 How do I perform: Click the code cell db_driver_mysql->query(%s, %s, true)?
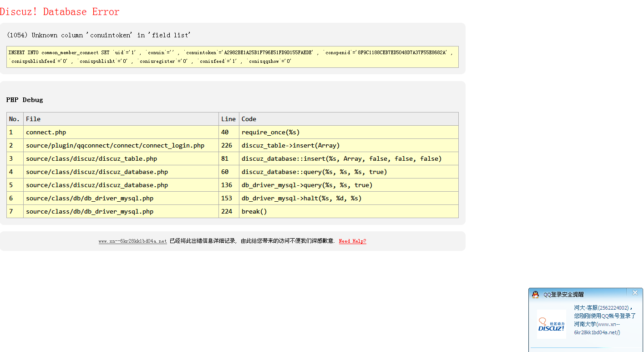click(x=349, y=185)
